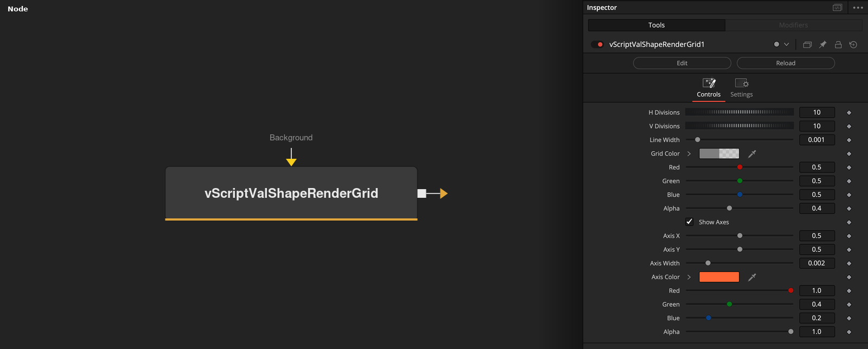Click Grid Color Alpha value 0.4
Image resolution: width=868 pixels, height=349 pixels.
(817, 208)
